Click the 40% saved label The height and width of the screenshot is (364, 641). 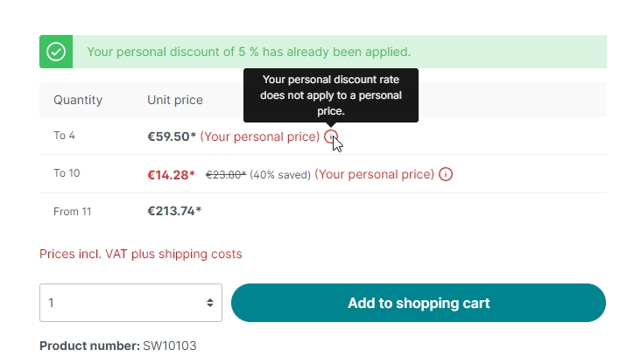tap(280, 174)
